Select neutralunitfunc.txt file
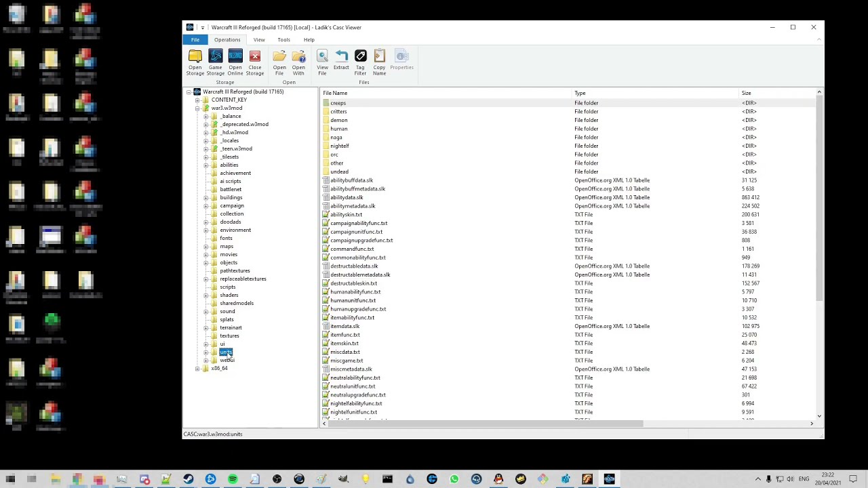Image resolution: width=868 pixels, height=488 pixels. point(568,386)
